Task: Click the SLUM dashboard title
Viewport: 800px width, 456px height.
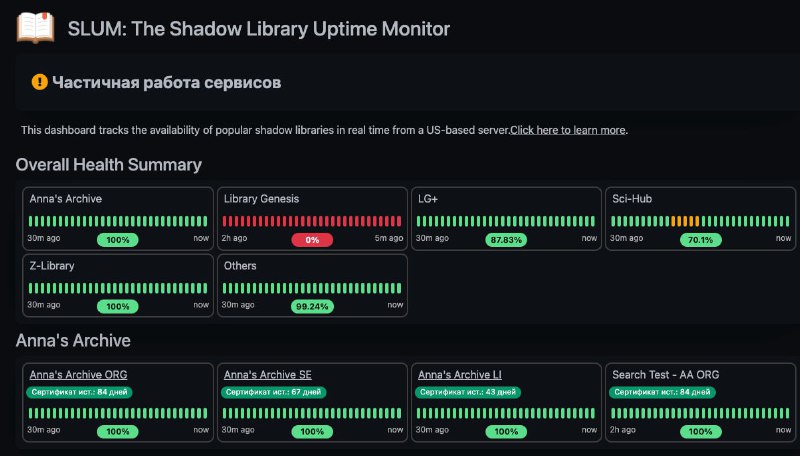Action: (259, 29)
